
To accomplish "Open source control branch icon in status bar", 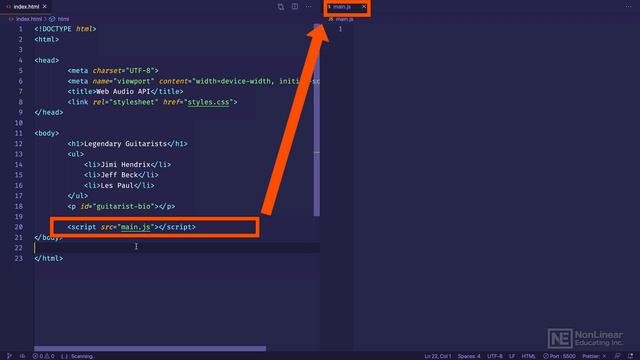I will 10,356.
